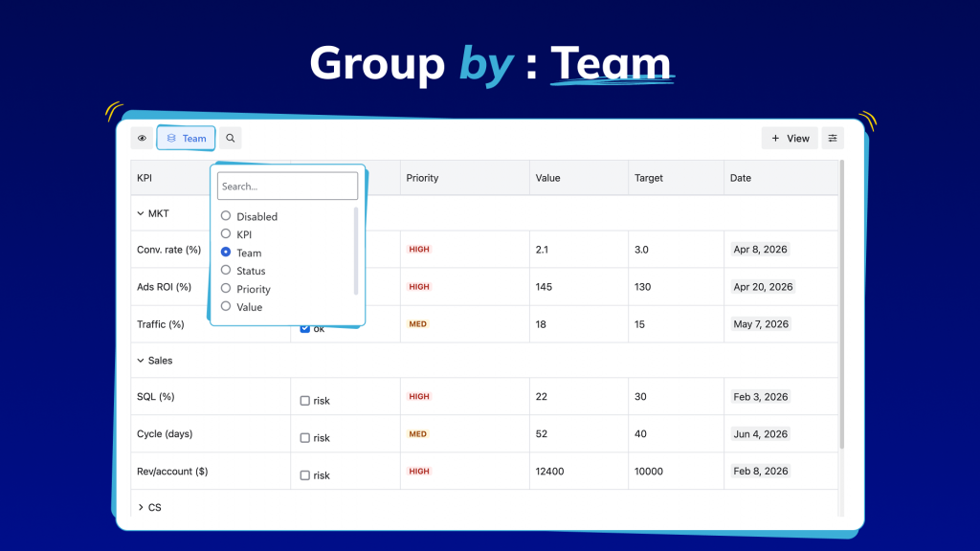Click the search field in dropdown
The height and width of the screenshot is (551, 980).
(287, 187)
